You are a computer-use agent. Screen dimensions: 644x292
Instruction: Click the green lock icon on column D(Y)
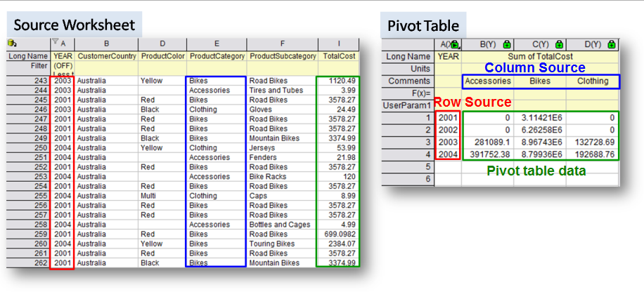click(x=611, y=45)
